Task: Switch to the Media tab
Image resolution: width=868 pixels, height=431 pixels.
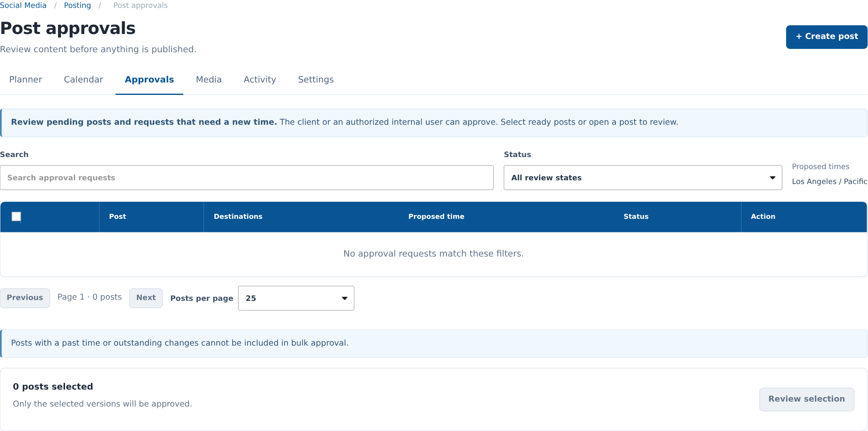Action: tap(209, 80)
